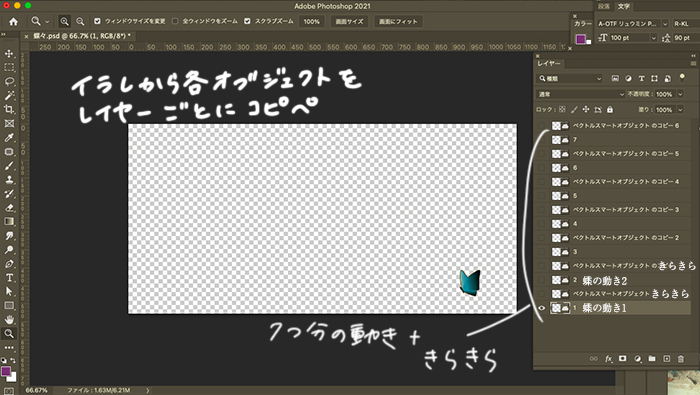Image resolution: width=700 pixels, height=395 pixels.
Task: Hide layer 1 using its eye icon
Action: coord(542,308)
